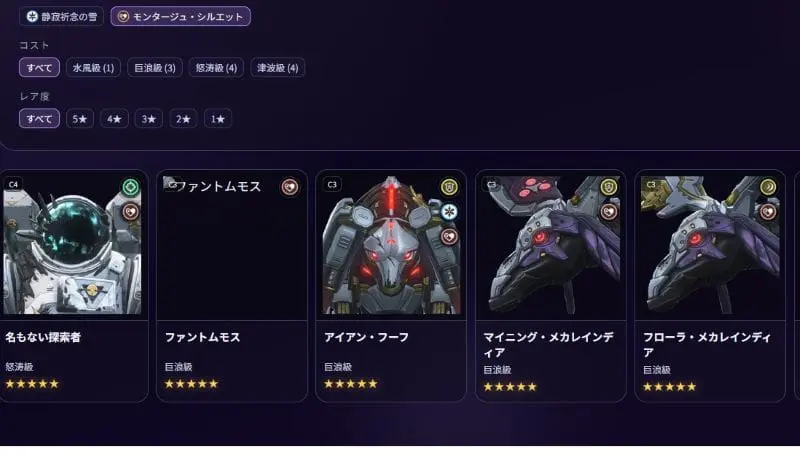This screenshot has height=455, width=800.
Task: Filter by 怒涛級 (4) cost
Action: (x=216, y=68)
